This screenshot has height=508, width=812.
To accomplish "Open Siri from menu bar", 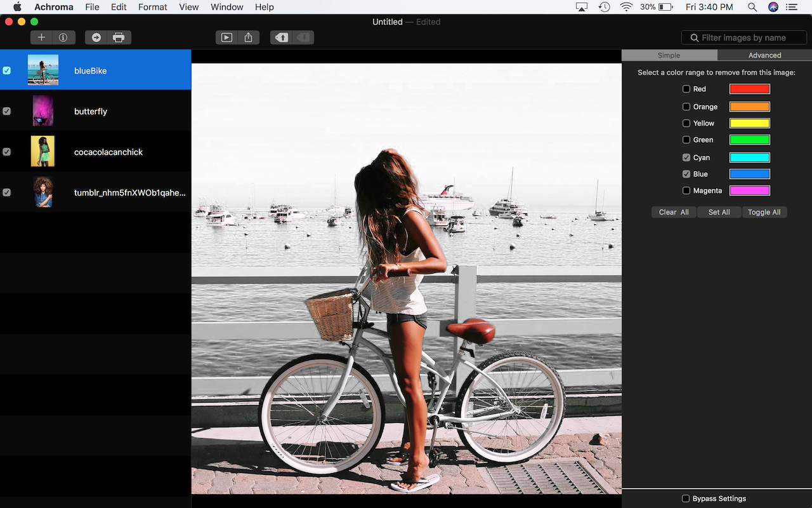I will tap(773, 7).
